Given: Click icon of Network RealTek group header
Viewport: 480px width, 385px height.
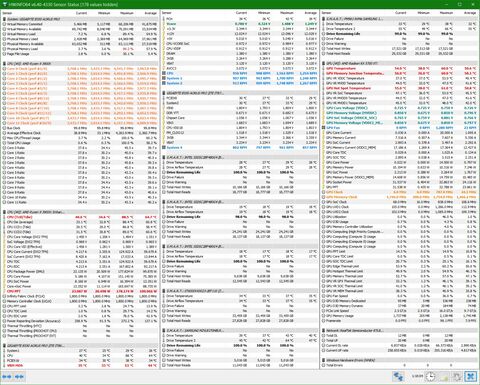Looking at the screenshot, I should click(324, 330).
